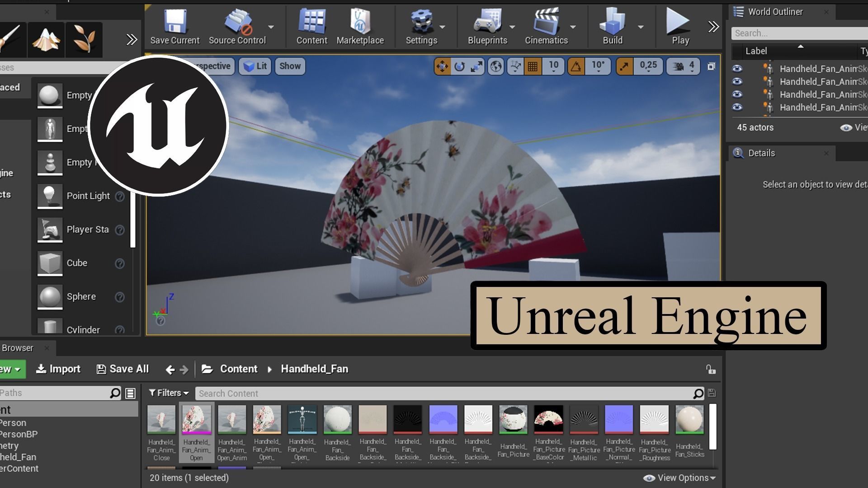Toggle the sources panel view icon
The height and width of the screenshot is (488, 868).
click(130, 394)
